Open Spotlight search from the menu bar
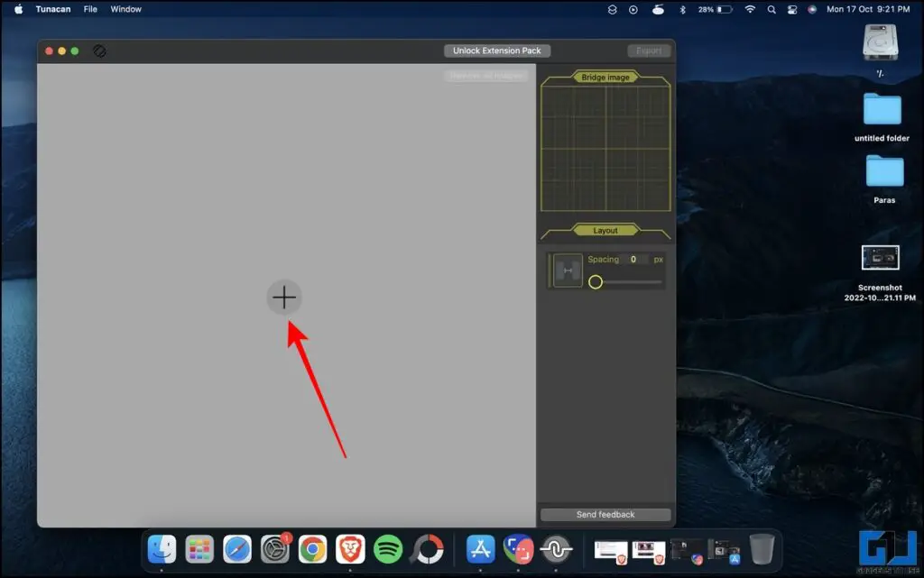 pos(771,9)
